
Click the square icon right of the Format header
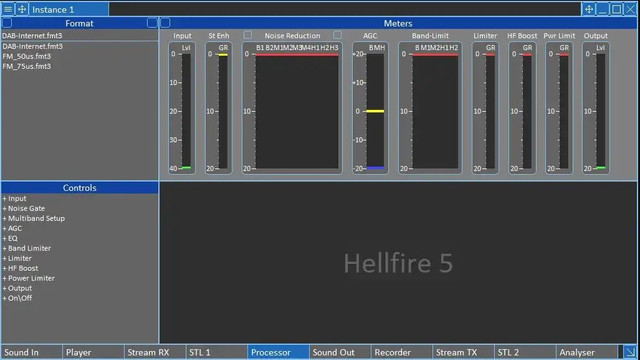point(152,23)
